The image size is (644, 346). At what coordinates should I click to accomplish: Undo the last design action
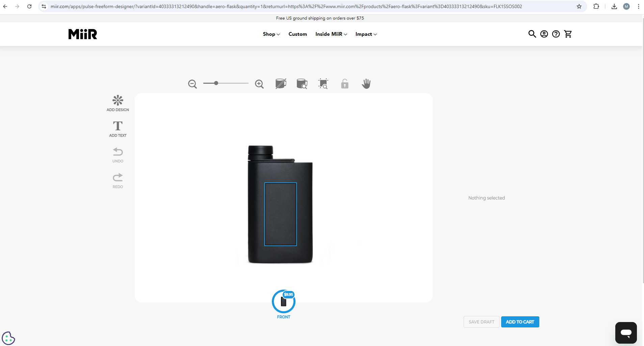[x=118, y=155]
